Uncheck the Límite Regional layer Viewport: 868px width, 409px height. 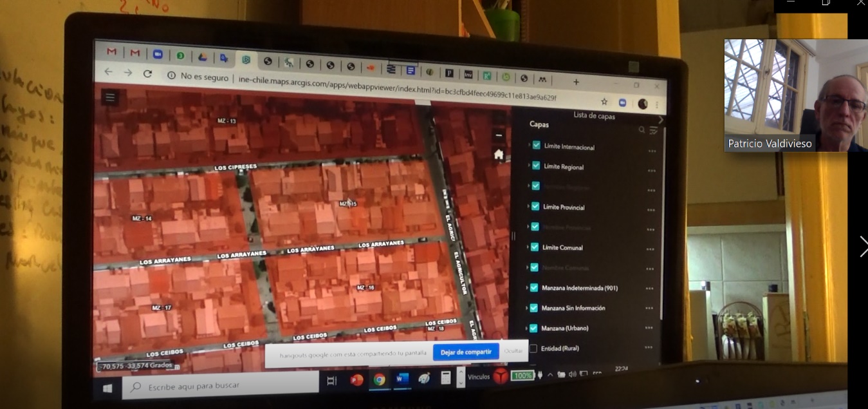536,166
